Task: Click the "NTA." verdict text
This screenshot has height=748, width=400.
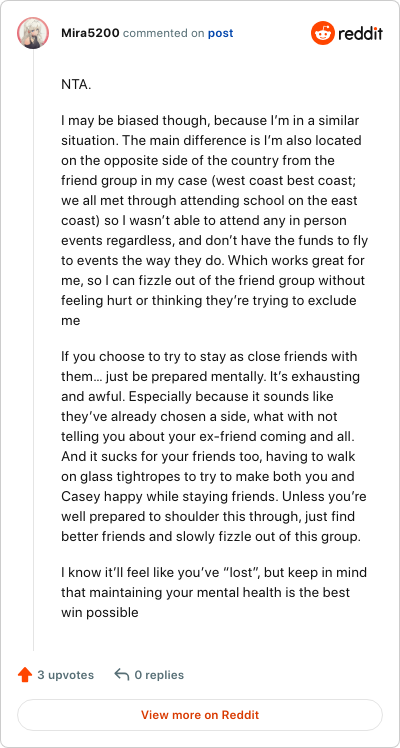Action: [x=76, y=84]
